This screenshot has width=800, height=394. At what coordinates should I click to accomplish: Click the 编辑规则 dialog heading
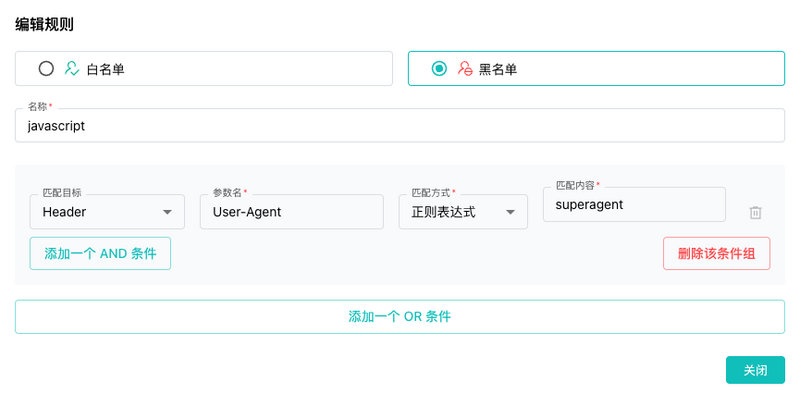click(44, 24)
